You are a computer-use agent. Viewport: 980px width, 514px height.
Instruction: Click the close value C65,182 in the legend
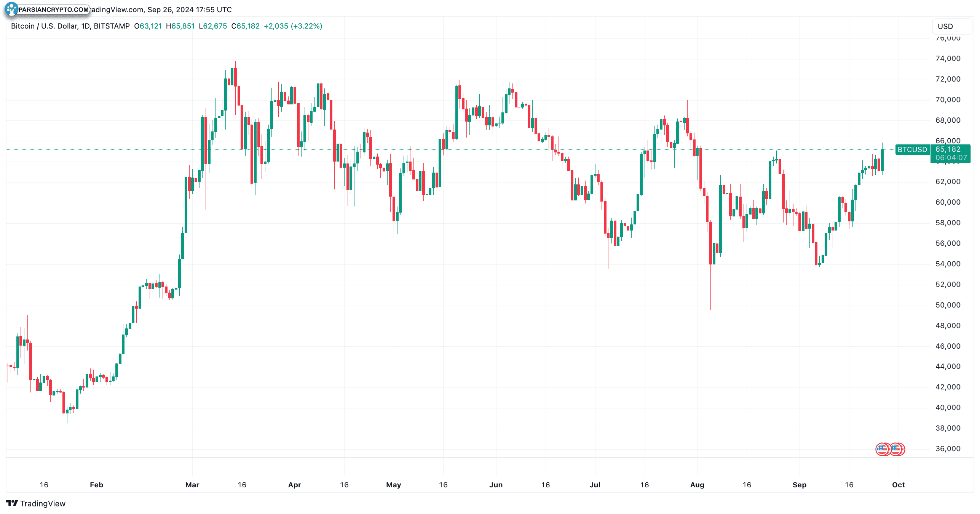[246, 26]
